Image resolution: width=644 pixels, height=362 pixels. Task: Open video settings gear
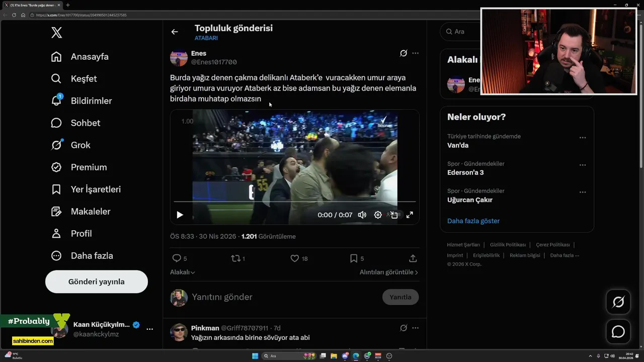[378, 215]
